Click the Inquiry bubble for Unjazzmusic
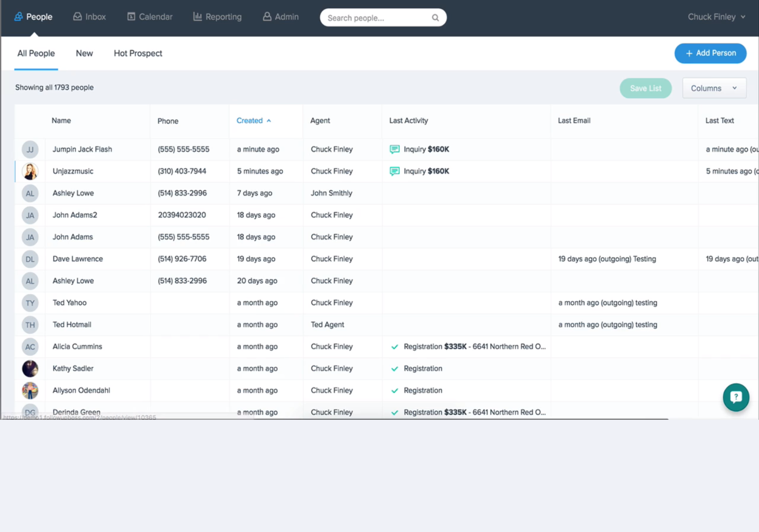Viewport: 759px width, 532px height. (x=395, y=171)
